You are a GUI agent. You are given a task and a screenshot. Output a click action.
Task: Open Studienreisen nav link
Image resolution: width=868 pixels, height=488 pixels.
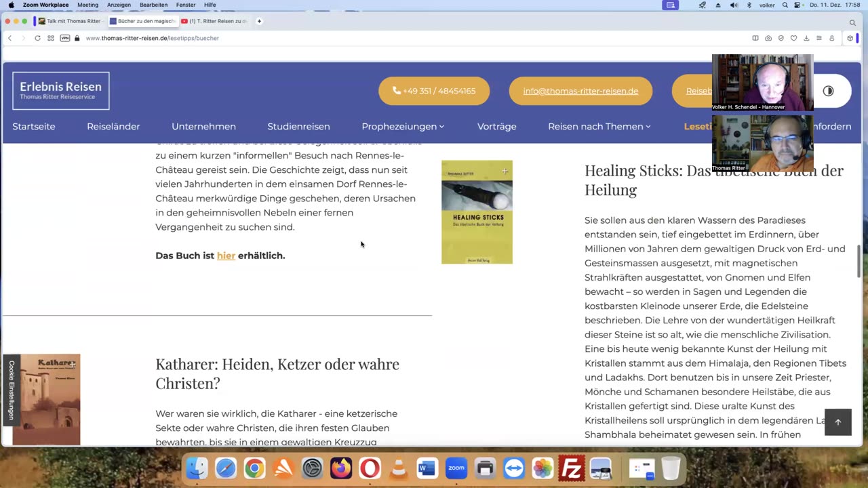(x=298, y=126)
